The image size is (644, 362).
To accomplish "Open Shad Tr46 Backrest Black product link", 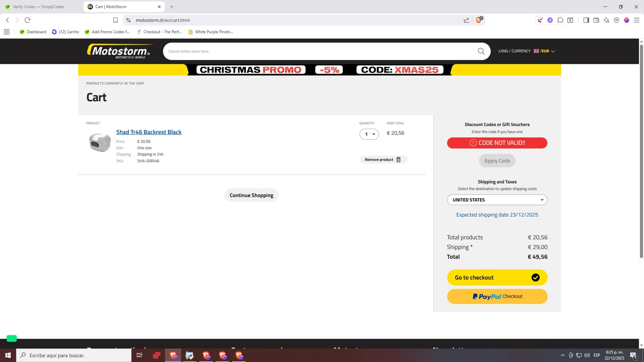I will [149, 132].
